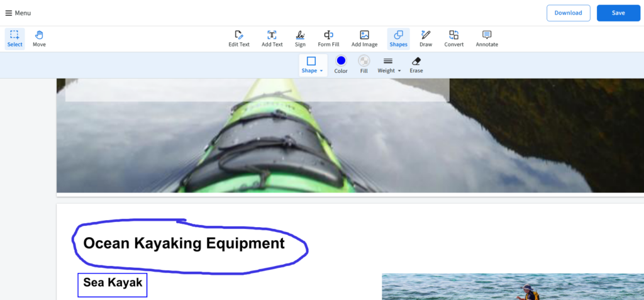The width and height of the screenshot is (644, 300).
Task: Click the 'Sea Kayak' subheading text
Action: tap(113, 282)
